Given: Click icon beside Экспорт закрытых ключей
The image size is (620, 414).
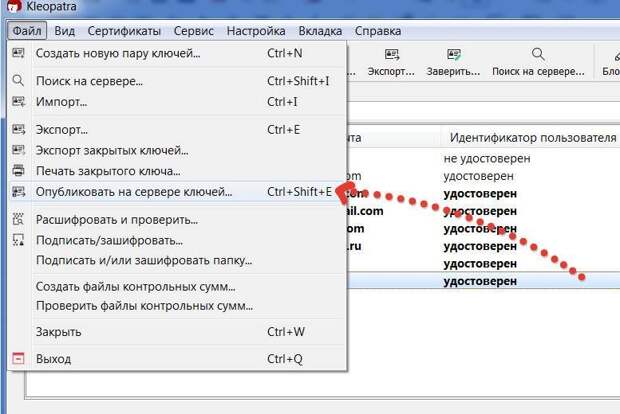Looking at the screenshot, I should (x=18, y=150).
